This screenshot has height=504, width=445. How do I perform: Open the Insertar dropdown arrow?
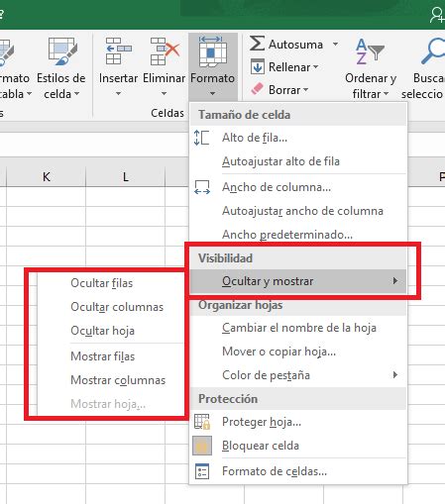point(118,94)
